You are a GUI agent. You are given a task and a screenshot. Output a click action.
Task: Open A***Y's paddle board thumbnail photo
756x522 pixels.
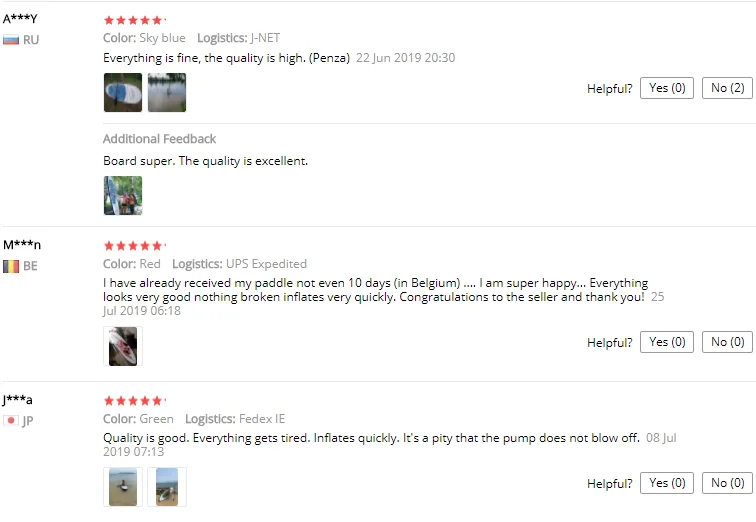pos(123,93)
